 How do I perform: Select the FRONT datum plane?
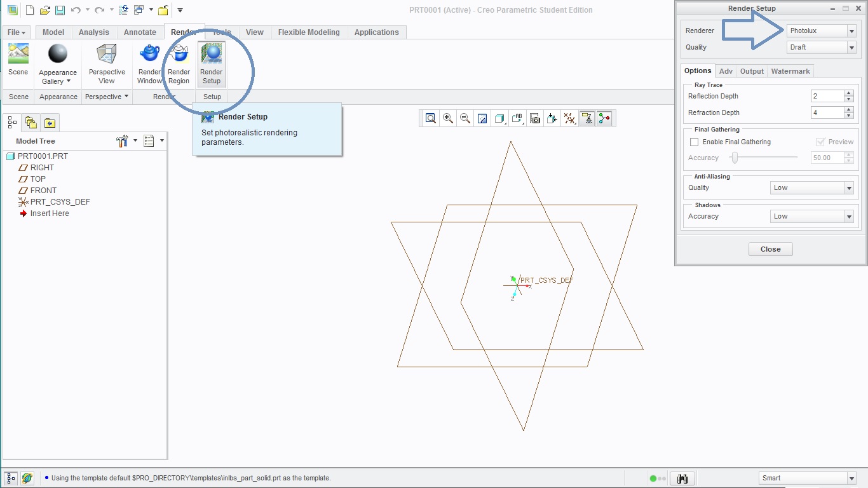click(x=37, y=190)
